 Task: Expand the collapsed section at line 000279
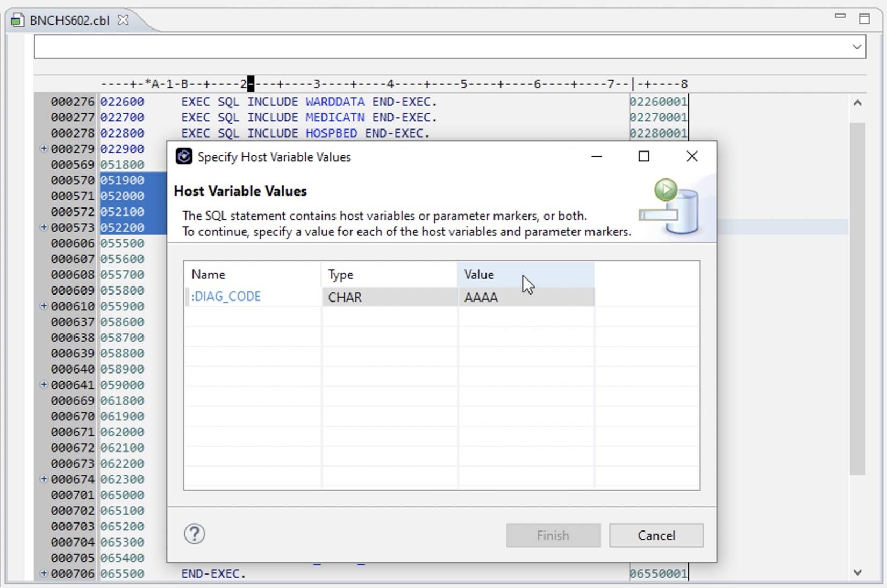pos(43,149)
